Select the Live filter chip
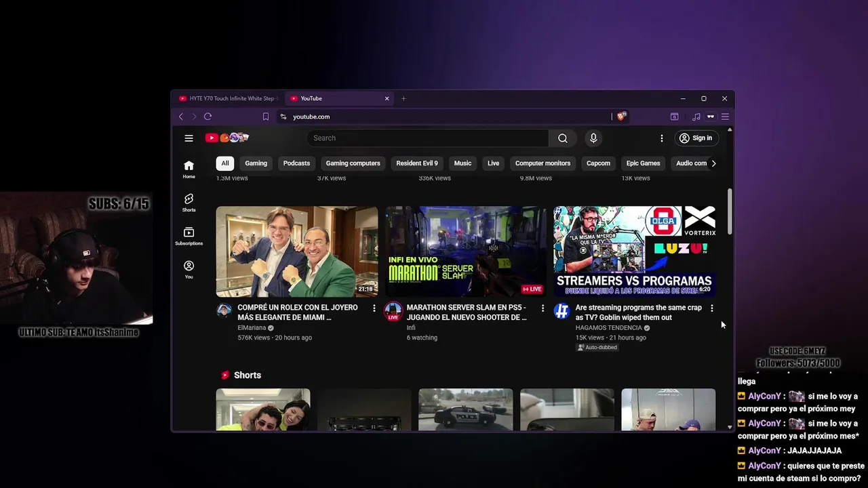This screenshot has height=488, width=868. point(493,163)
